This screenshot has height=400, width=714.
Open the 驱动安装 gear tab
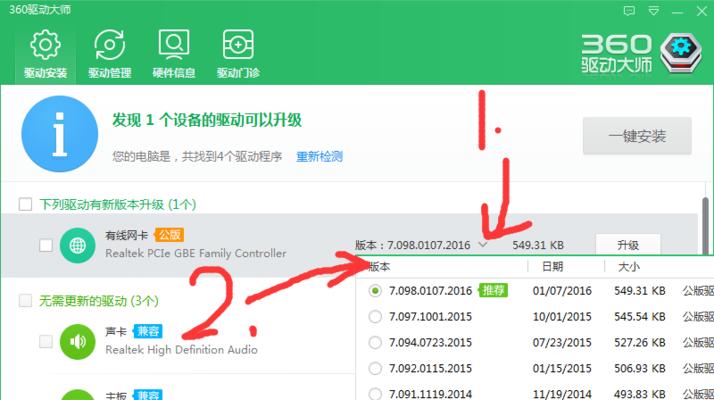(45, 54)
